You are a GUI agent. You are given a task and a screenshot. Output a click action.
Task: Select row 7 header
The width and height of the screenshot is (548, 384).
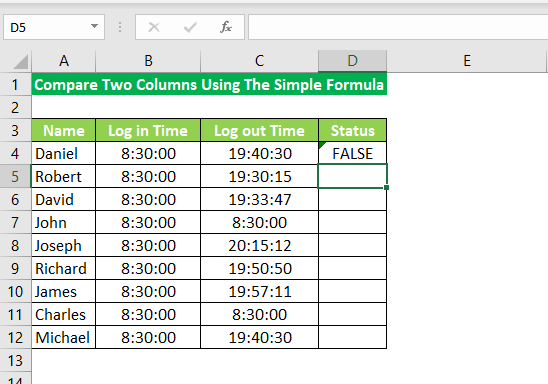click(x=15, y=223)
